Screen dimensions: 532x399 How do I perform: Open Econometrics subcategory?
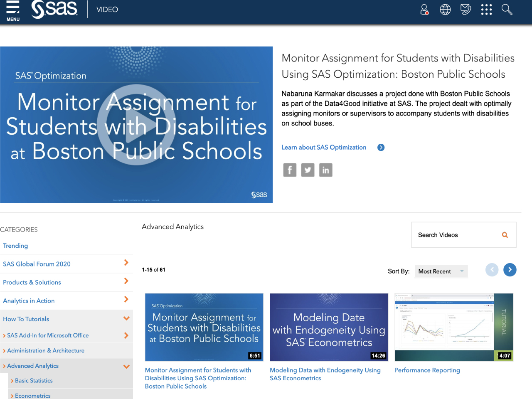click(x=33, y=396)
